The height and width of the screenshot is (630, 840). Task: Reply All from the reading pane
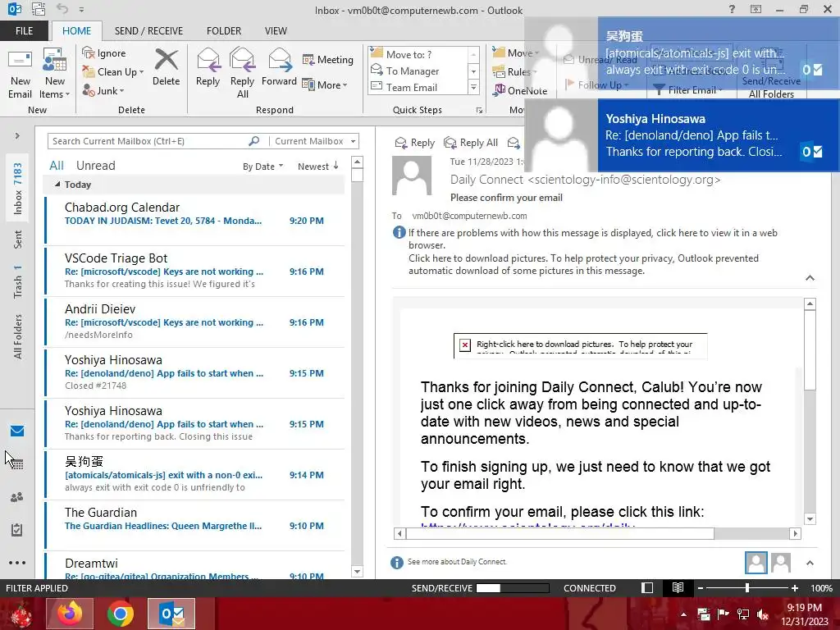(472, 143)
